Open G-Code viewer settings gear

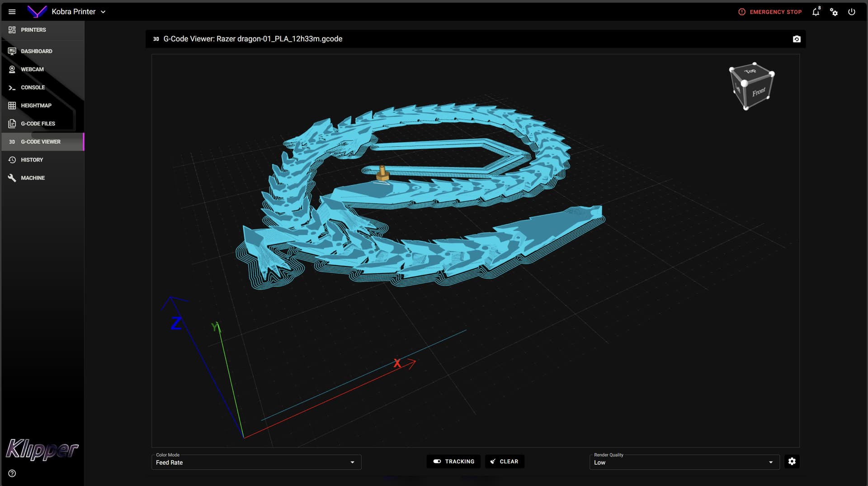[x=792, y=462]
